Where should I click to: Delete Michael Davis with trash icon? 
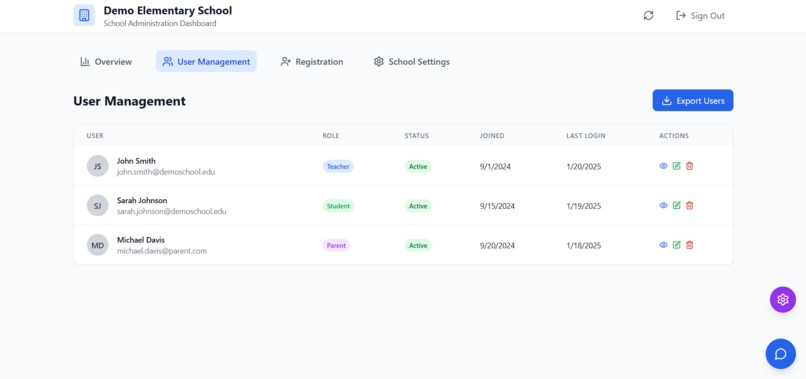[x=690, y=245]
